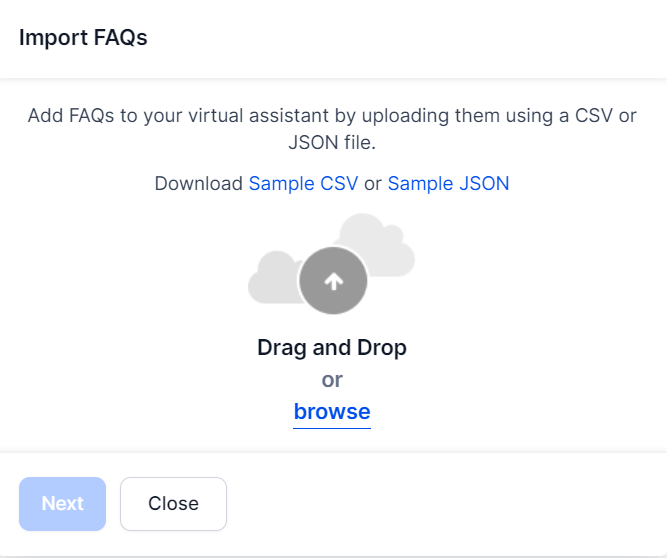Click the blue underline beneath browse

[x=332, y=427]
